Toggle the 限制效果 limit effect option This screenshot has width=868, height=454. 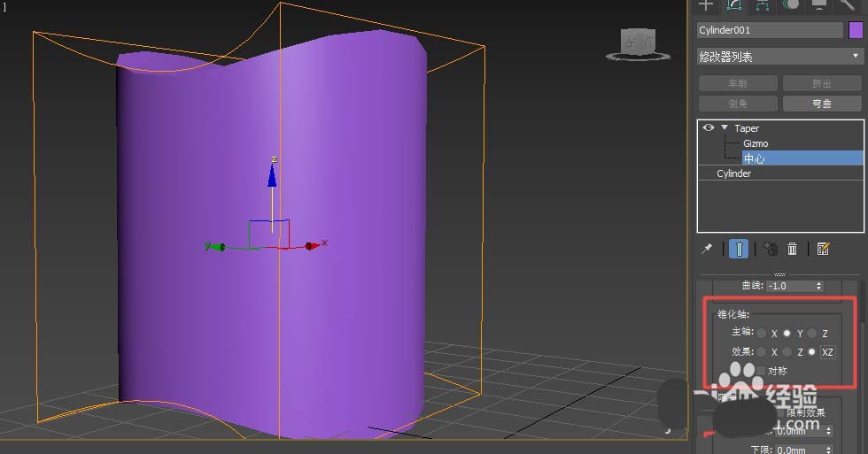pyautogui.click(x=806, y=412)
